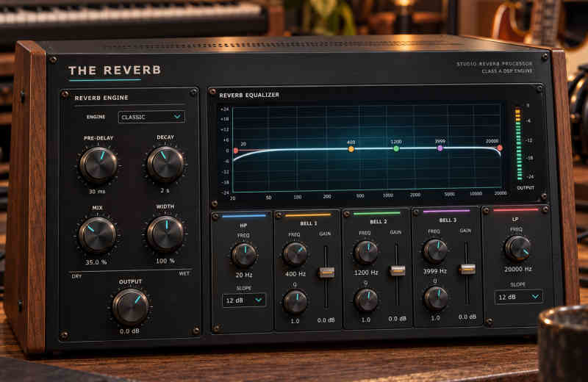Image resolution: width=588 pixels, height=382 pixels.
Task: Click the LP Freq knob
Action: coord(518,248)
